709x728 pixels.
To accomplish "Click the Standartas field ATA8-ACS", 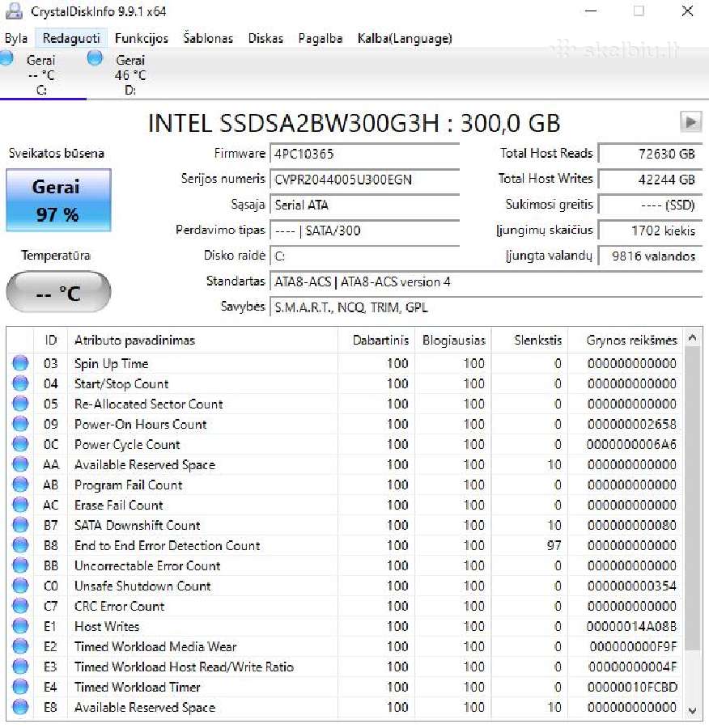I will (486, 281).
